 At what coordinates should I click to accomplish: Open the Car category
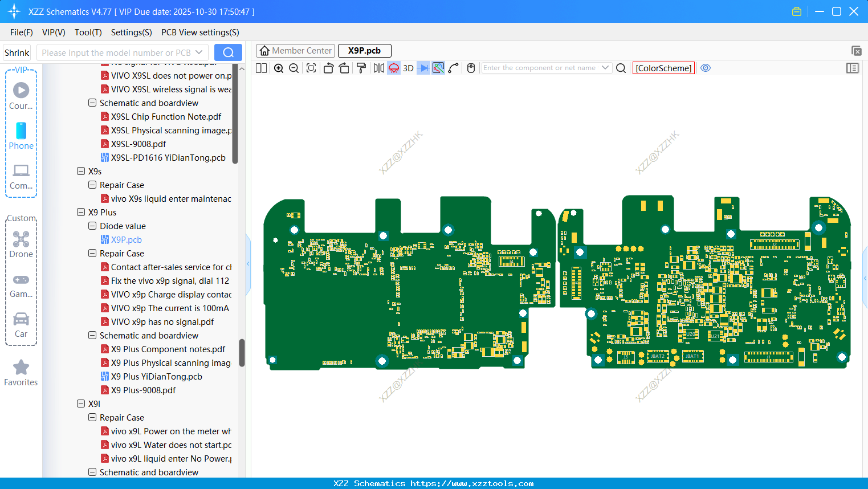point(21,325)
